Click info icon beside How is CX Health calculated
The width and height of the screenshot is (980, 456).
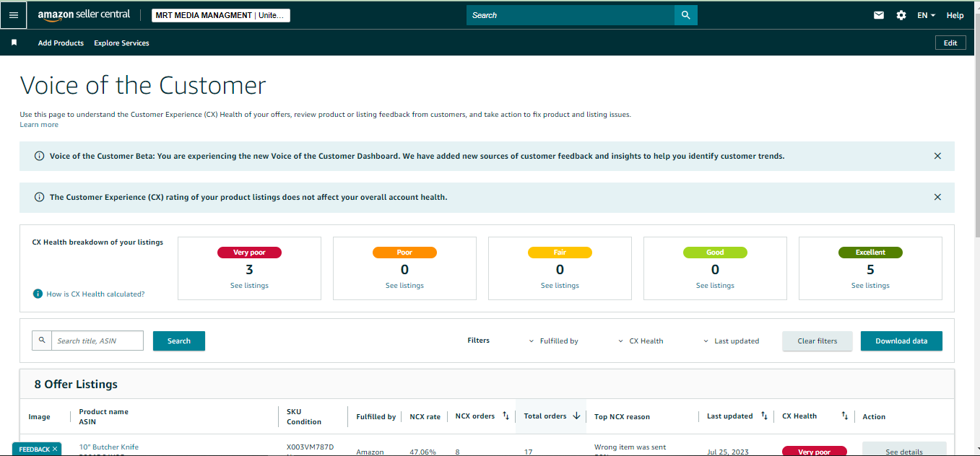click(x=38, y=294)
